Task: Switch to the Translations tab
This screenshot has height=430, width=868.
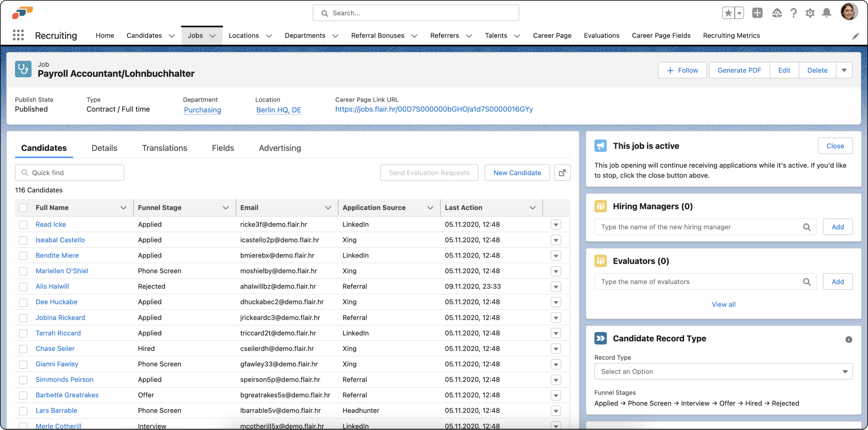Action: (165, 148)
